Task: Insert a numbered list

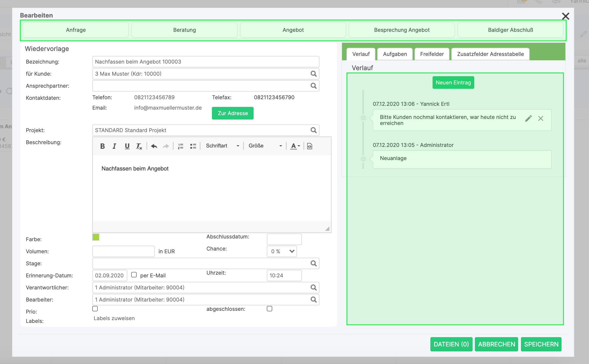Action: (180, 146)
